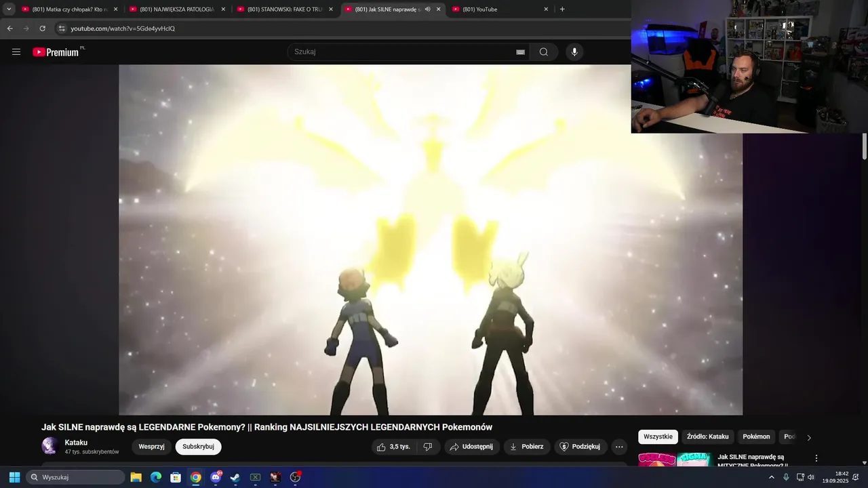Open Windows Start menu

(x=14, y=477)
